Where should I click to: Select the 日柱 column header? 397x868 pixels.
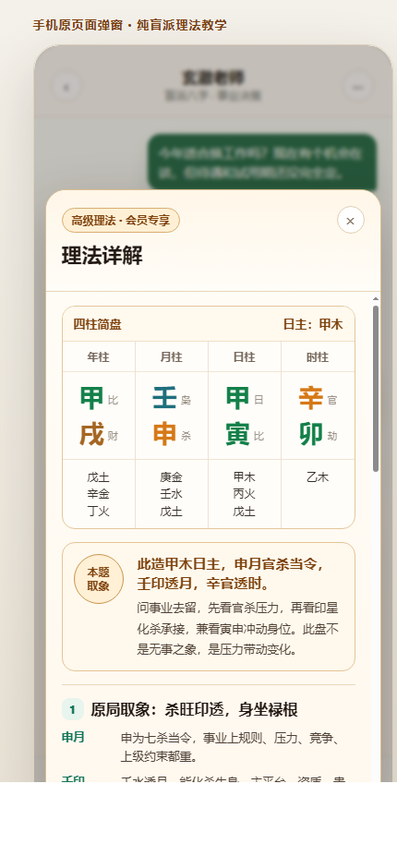245,357
